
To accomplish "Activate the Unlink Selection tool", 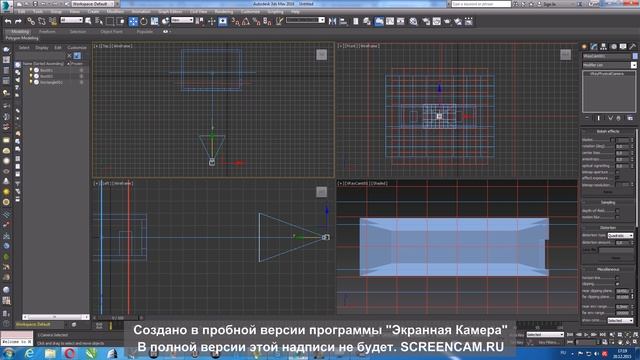I will pyautogui.click(x=42, y=21).
